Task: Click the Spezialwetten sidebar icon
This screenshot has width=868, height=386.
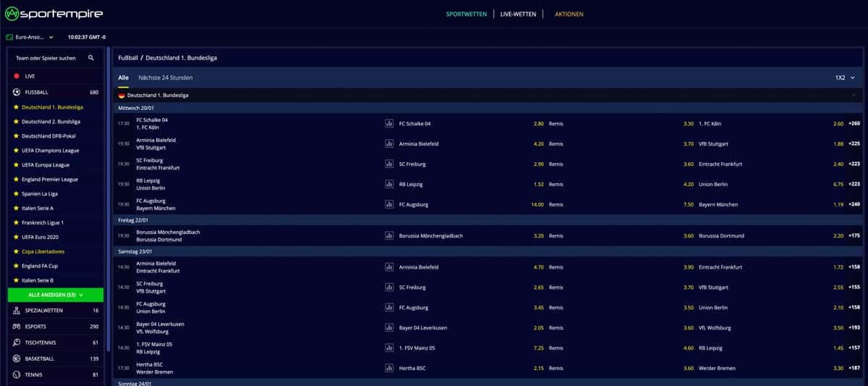Action: [17, 310]
